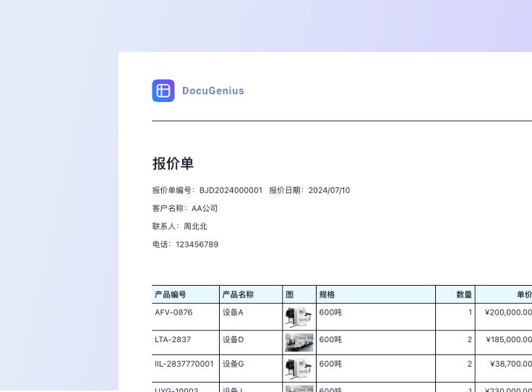Select the 报价单 document title
Screen dimensions: 532x392
(173, 163)
